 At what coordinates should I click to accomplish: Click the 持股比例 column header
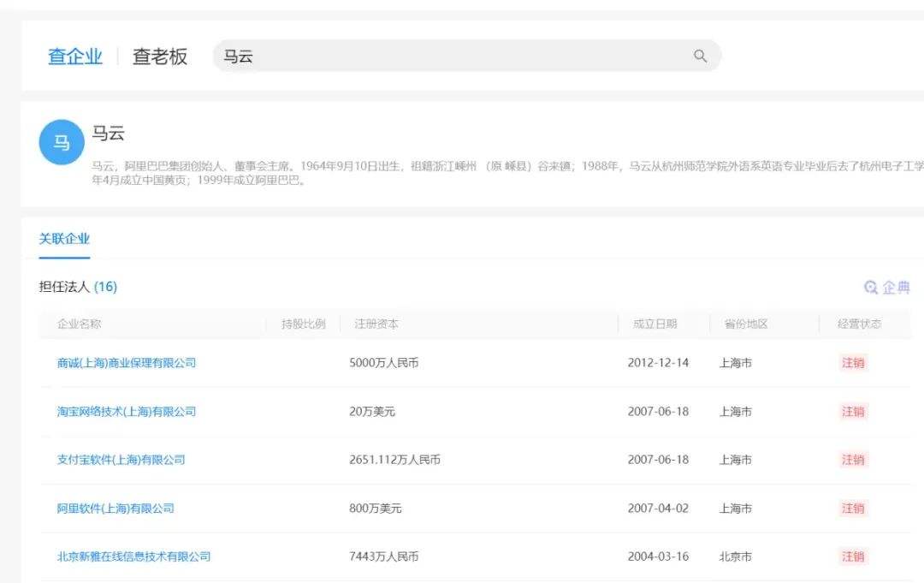coord(304,324)
